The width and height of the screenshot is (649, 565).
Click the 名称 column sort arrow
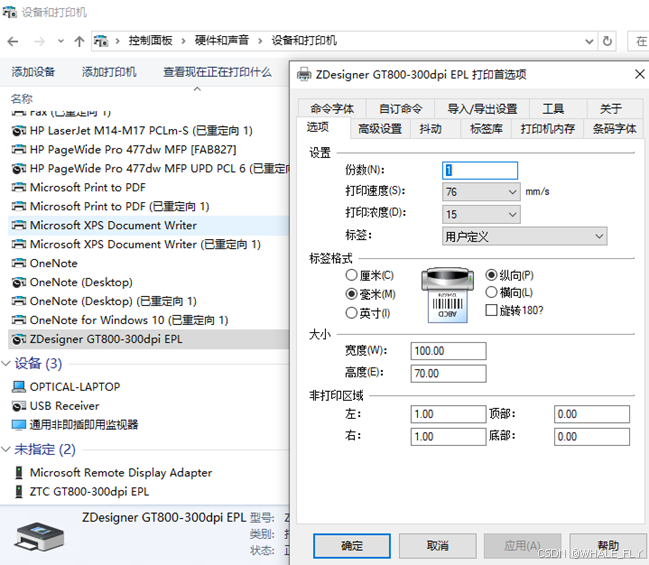(x=197, y=89)
